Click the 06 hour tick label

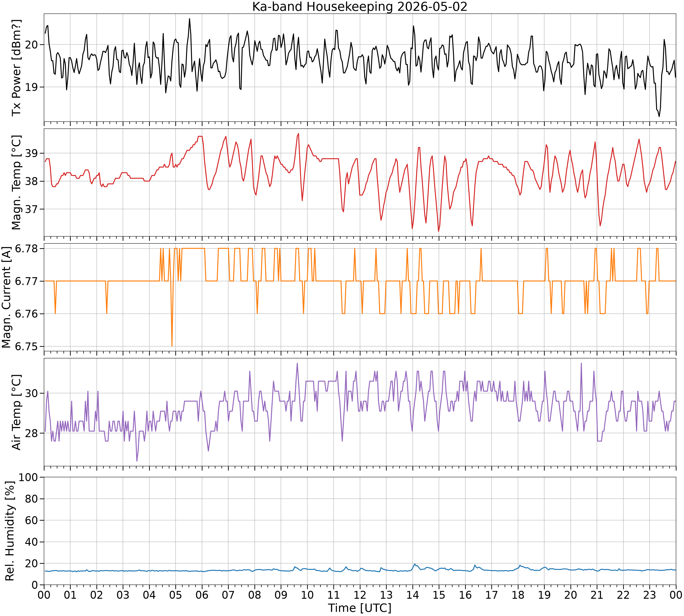coord(202,595)
